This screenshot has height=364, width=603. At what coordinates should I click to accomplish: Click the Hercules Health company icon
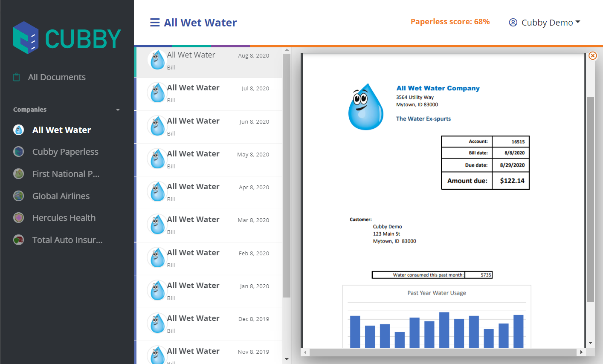pos(18,218)
